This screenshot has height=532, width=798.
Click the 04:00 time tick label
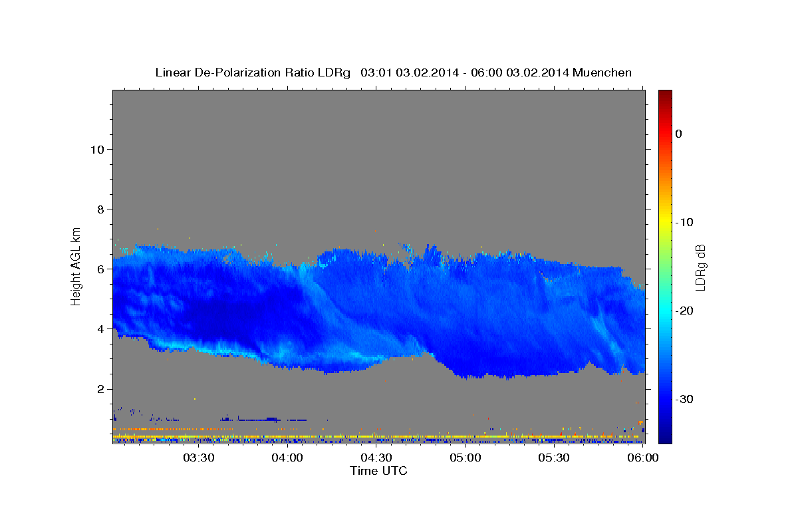[x=287, y=458]
